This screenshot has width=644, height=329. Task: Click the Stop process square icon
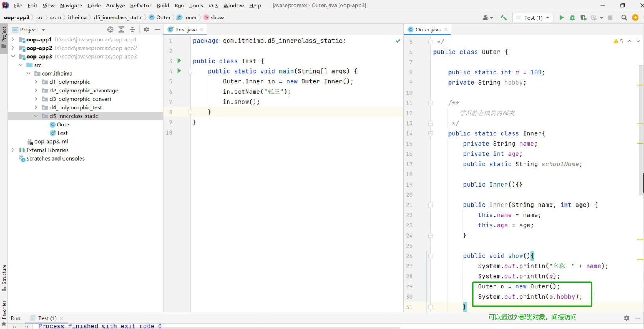click(x=610, y=18)
